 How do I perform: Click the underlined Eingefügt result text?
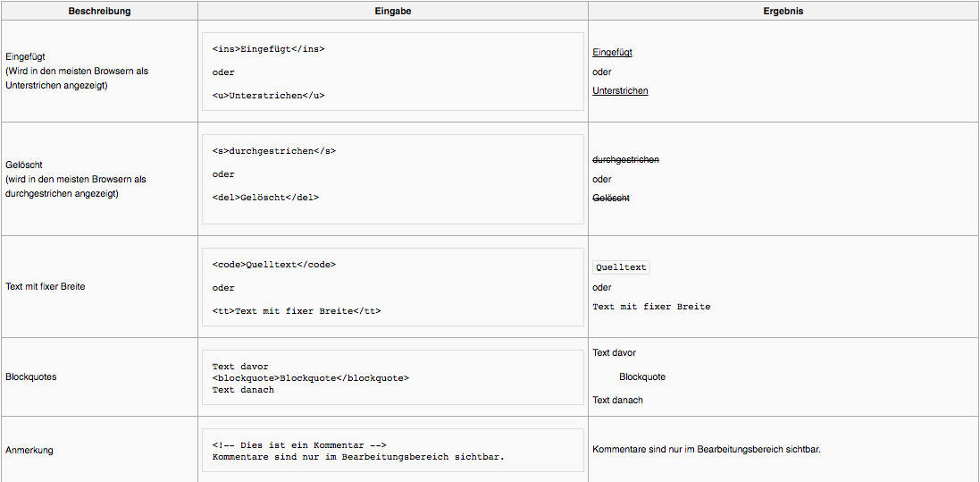(612, 53)
